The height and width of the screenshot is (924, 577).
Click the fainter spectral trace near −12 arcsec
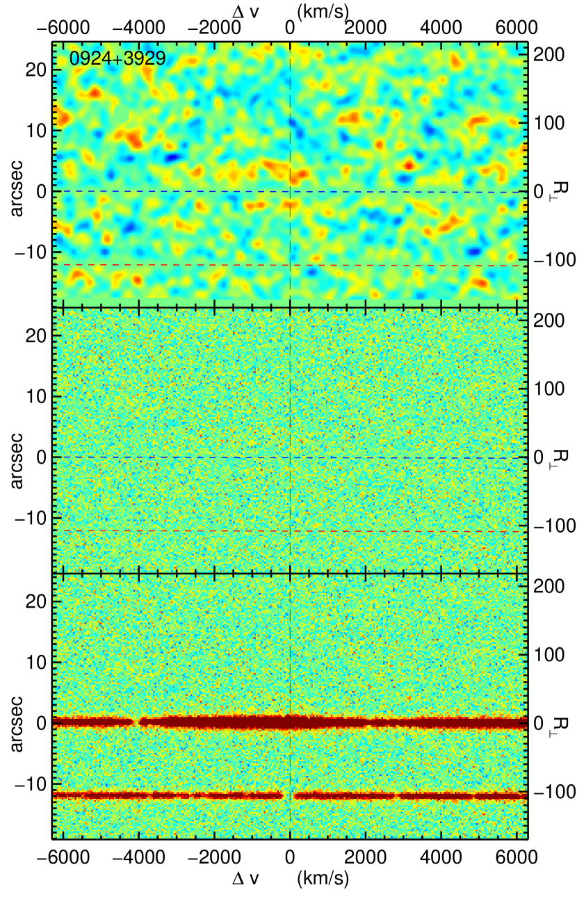click(x=290, y=795)
